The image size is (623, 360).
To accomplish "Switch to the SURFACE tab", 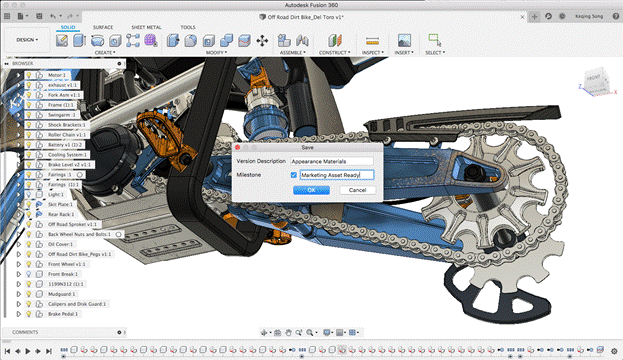I will pos(103,27).
